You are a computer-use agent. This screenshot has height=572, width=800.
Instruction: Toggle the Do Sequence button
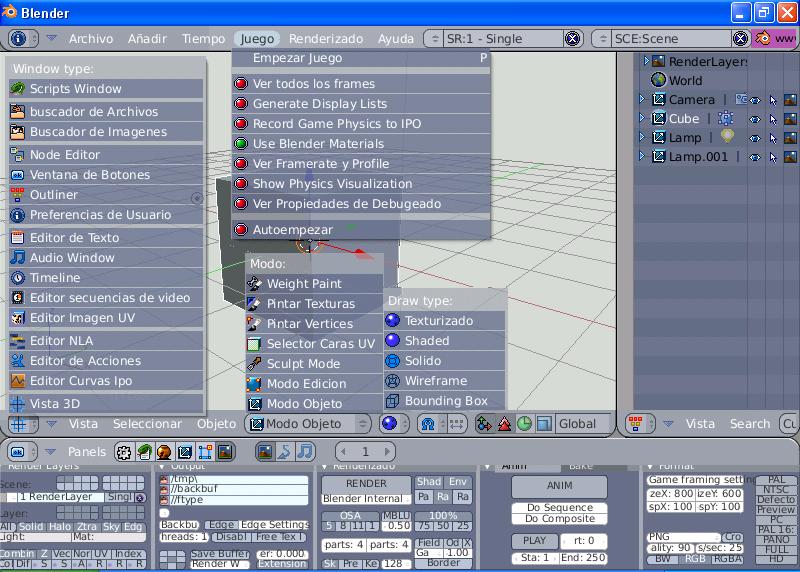tap(560, 508)
